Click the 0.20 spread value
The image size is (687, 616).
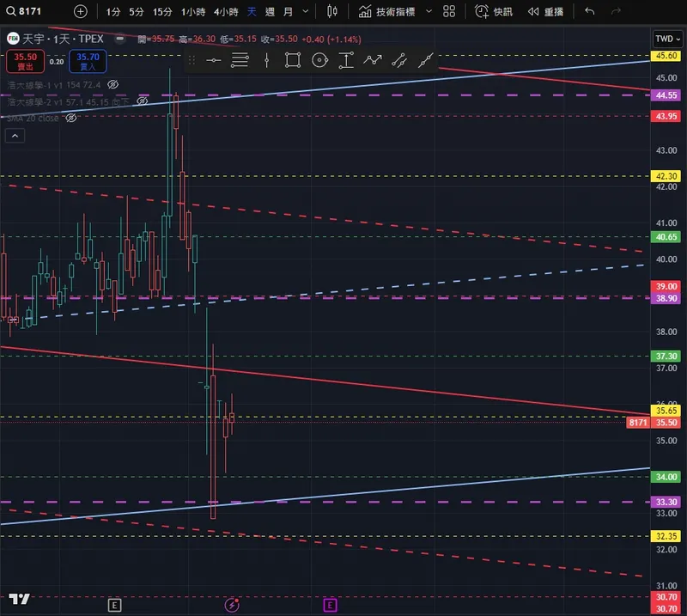[x=57, y=62]
